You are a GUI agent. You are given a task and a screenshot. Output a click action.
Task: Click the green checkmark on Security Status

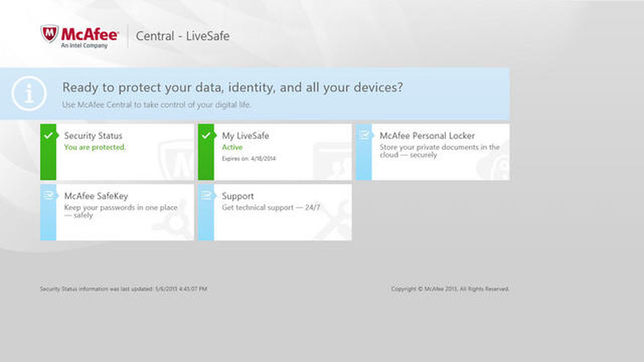(47, 135)
